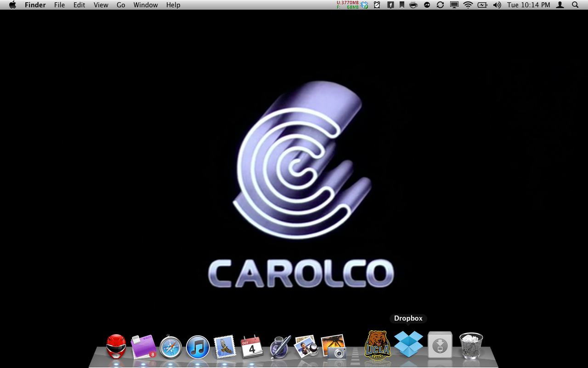Click the Tue 10:14 PM clock

point(529,5)
